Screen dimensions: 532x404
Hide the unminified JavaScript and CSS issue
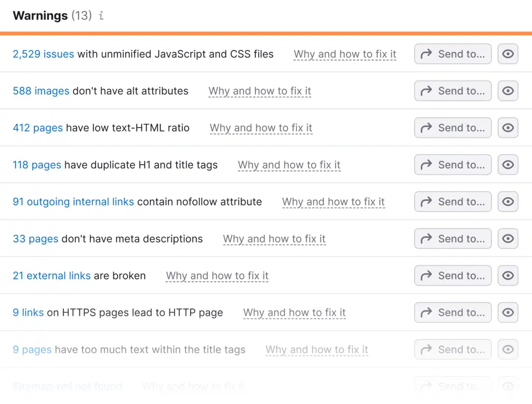[x=508, y=54]
